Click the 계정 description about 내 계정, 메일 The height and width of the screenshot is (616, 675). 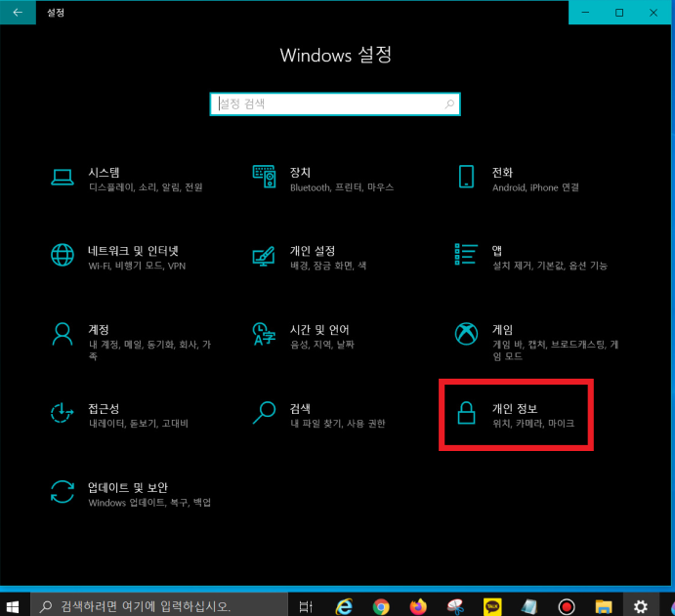(x=149, y=350)
